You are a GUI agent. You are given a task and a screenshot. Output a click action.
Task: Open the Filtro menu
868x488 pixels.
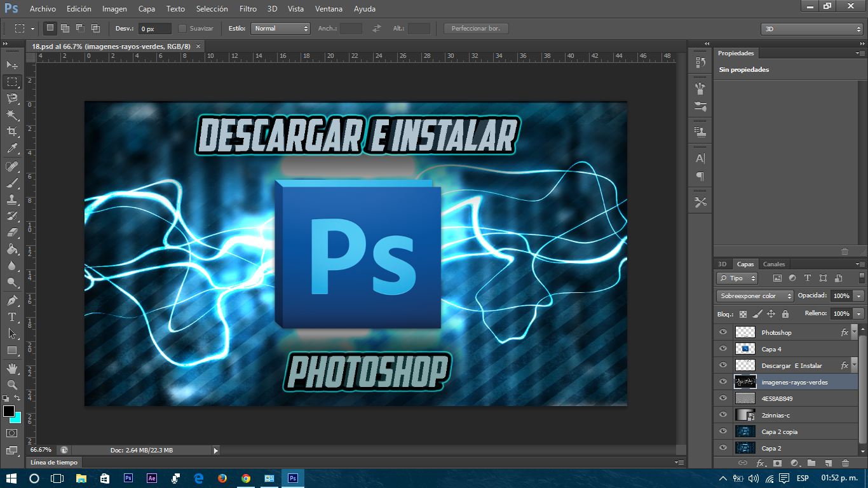click(248, 9)
